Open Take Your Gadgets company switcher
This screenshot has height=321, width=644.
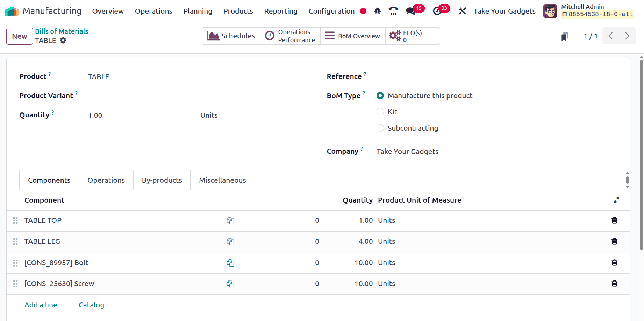coord(505,11)
